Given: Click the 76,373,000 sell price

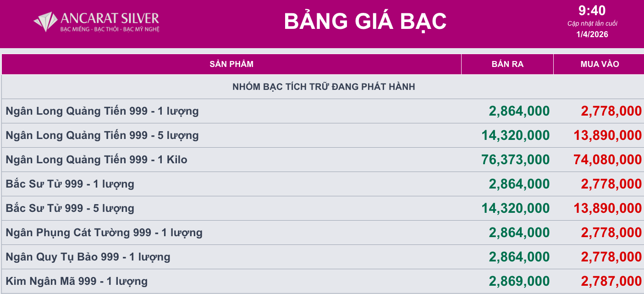Looking at the screenshot, I should (x=516, y=160).
